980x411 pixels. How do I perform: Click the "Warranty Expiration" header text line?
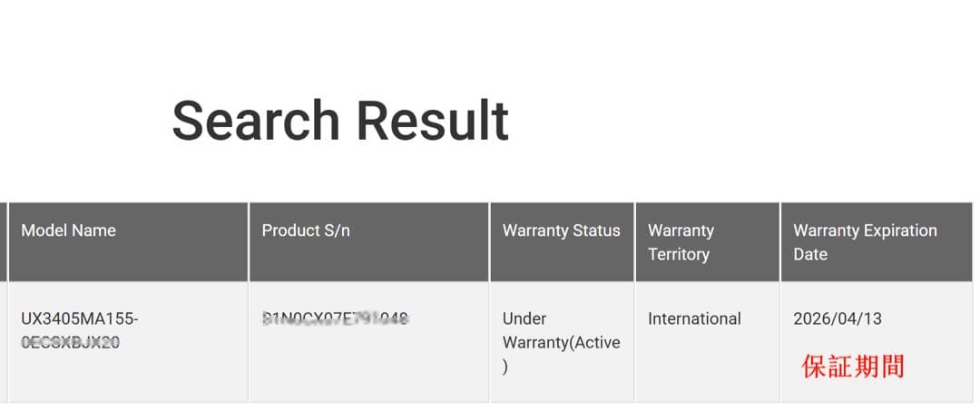[865, 230]
